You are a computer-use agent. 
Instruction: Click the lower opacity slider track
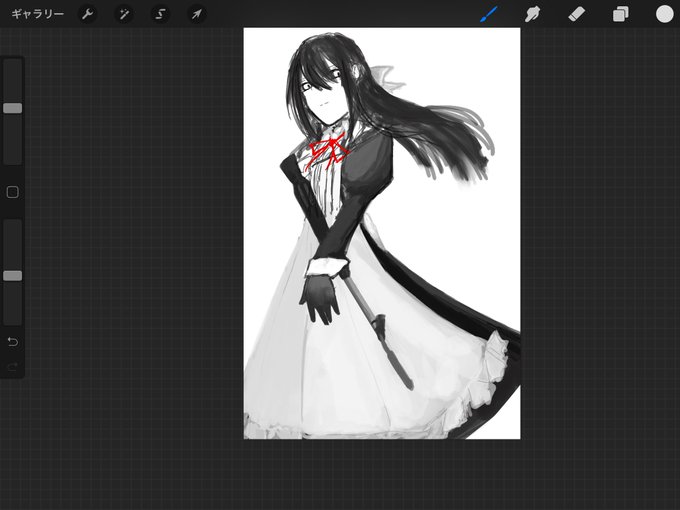13,272
